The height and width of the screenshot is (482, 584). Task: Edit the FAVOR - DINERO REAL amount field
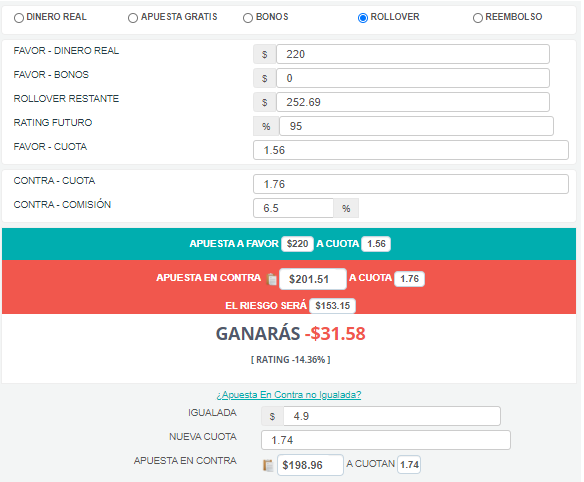(x=413, y=54)
